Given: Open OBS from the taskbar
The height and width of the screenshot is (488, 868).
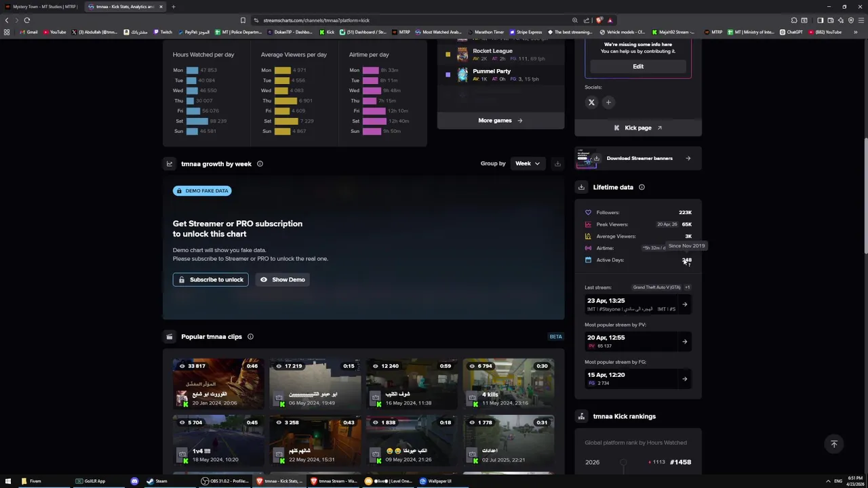Looking at the screenshot, I should (x=225, y=481).
